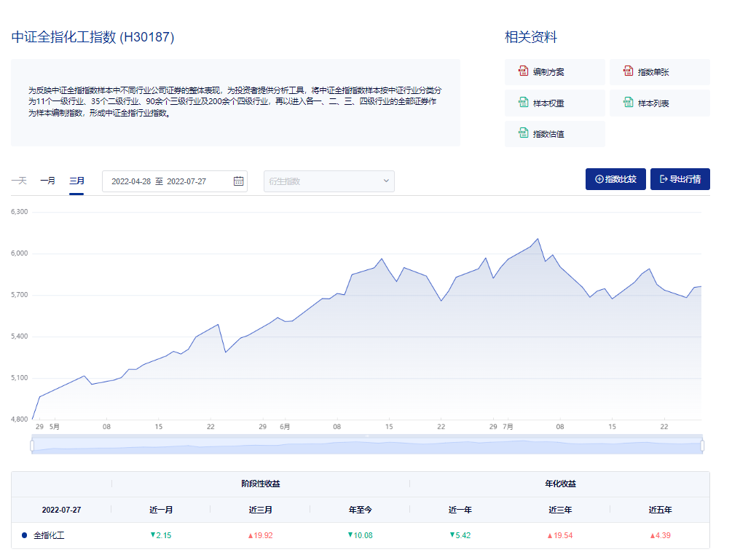Click the 指数估值 spreadsheet icon

(x=523, y=133)
